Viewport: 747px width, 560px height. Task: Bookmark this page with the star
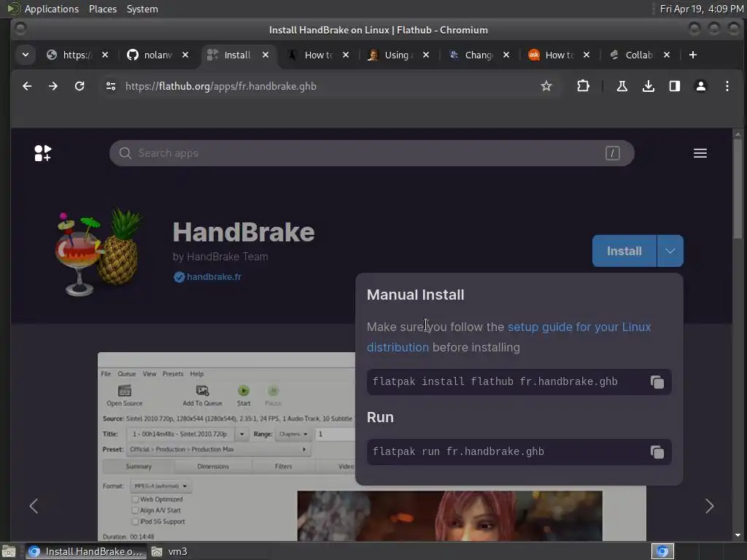coord(546,86)
